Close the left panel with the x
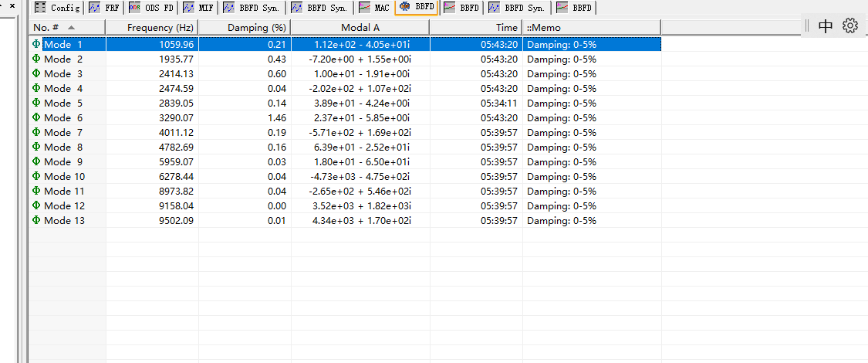 (x=12, y=6)
